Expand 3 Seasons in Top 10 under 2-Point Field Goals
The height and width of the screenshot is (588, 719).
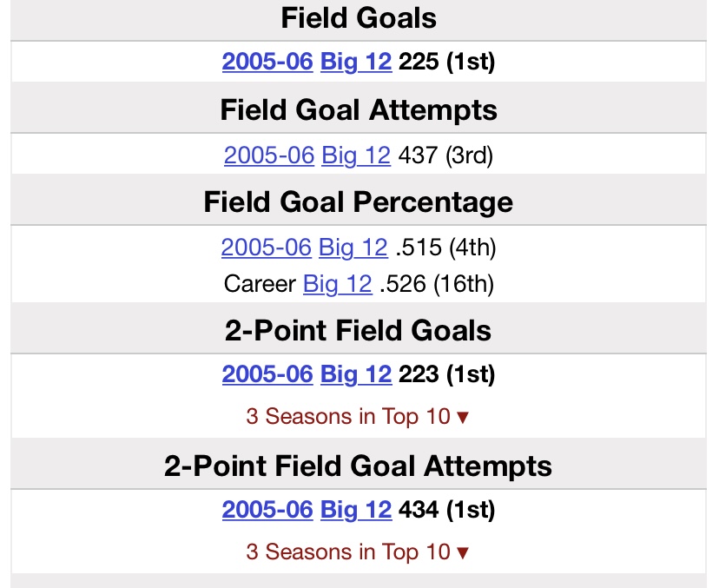(x=358, y=417)
